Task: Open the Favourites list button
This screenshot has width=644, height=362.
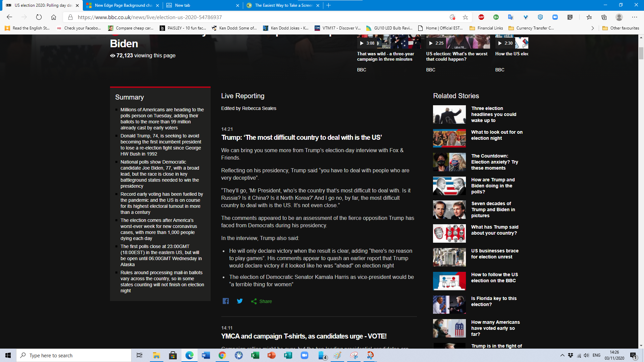Action: click(x=589, y=17)
